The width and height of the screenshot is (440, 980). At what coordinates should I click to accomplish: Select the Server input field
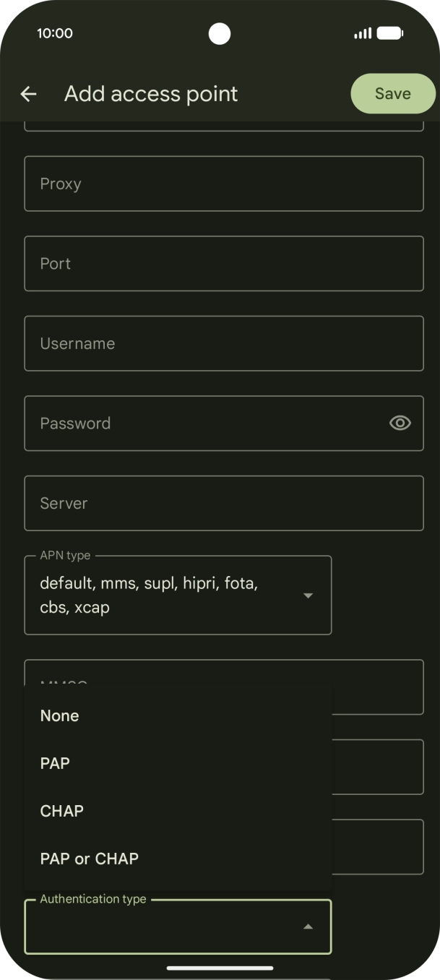[224, 503]
